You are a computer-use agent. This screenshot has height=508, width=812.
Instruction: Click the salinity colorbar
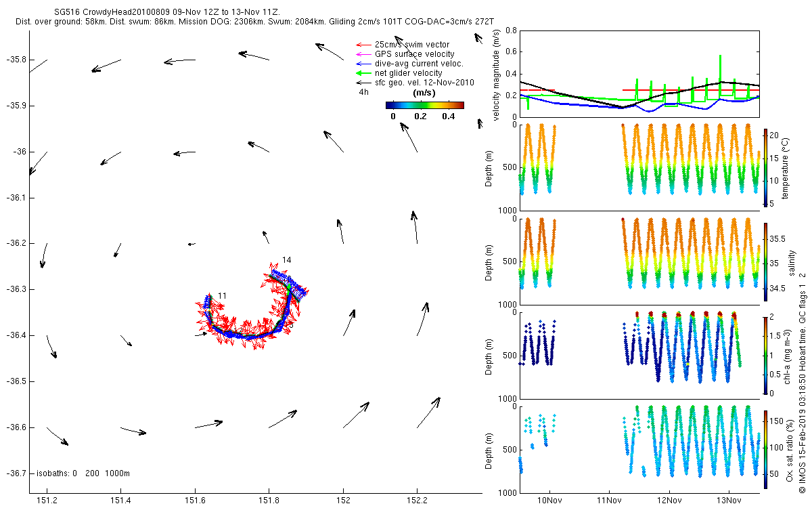pos(766,261)
